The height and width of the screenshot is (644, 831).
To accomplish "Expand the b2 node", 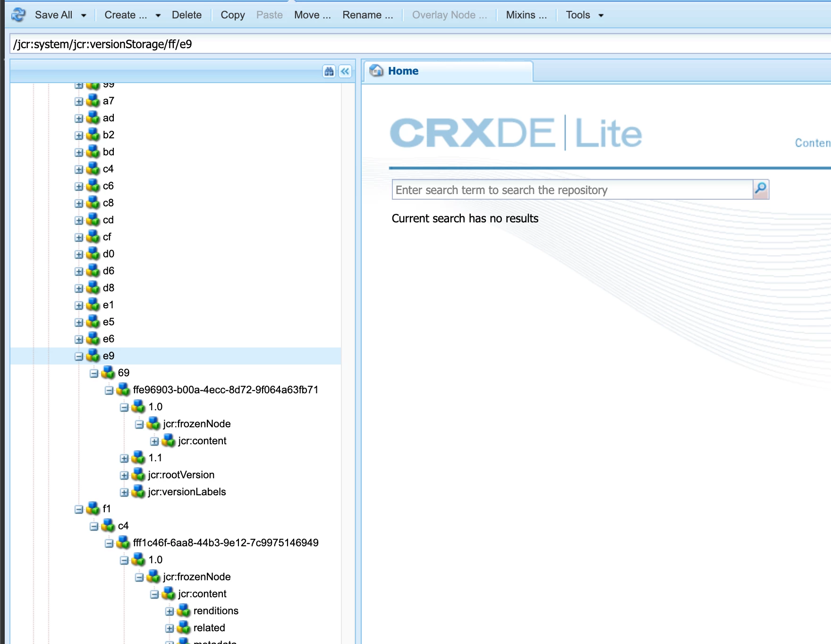I will click(79, 136).
